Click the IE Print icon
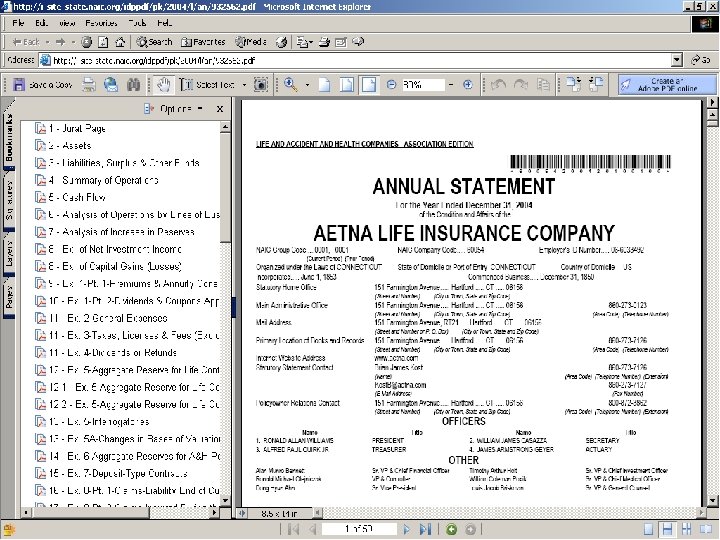 [324, 42]
